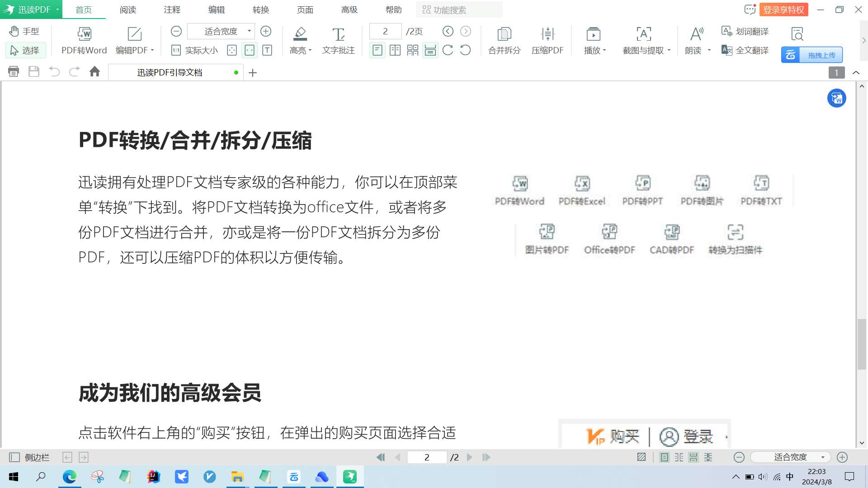The height and width of the screenshot is (488, 868).
Task: Click the 登录享特权 login button
Action: pyautogui.click(x=783, y=9)
